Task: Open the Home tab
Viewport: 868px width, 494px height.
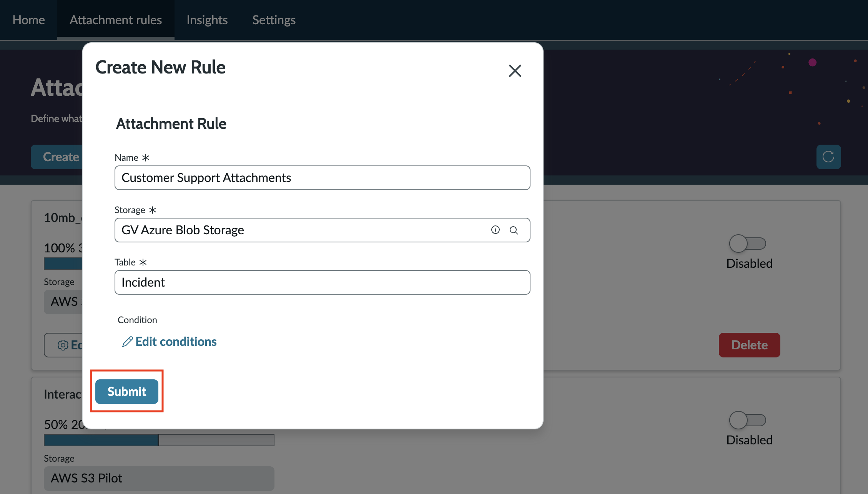Action: pyautogui.click(x=28, y=20)
